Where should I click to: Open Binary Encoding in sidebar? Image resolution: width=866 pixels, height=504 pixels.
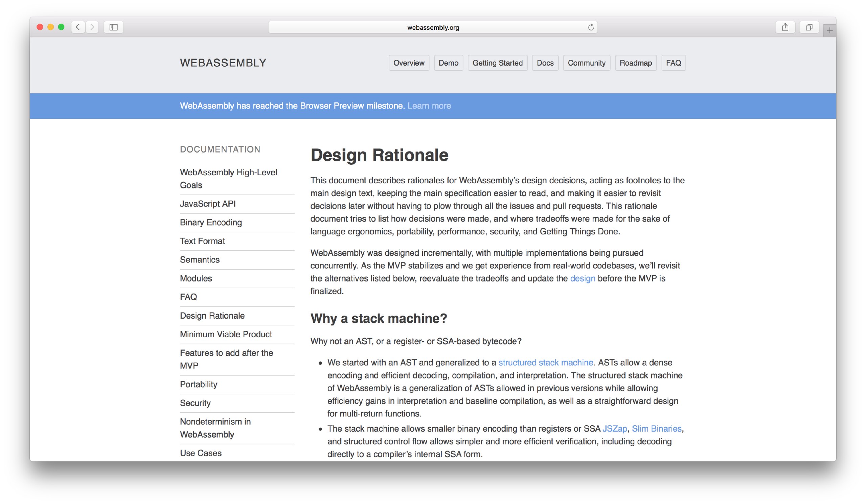pyautogui.click(x=211, y=223)
